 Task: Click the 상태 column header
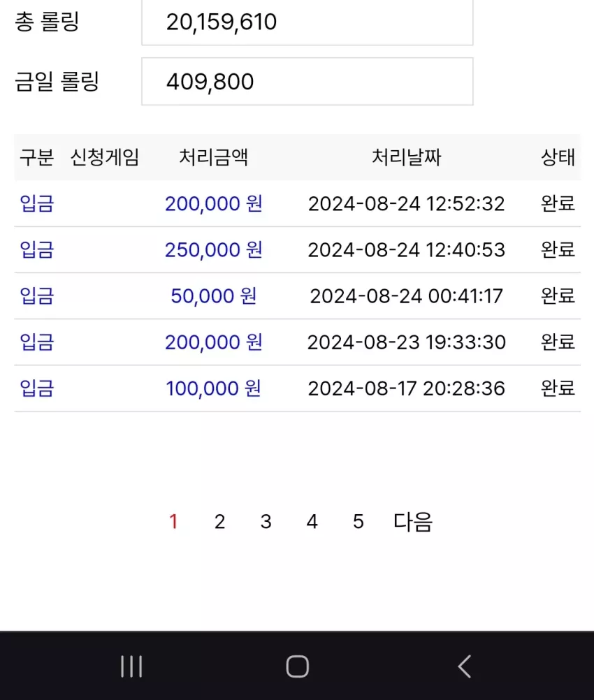[x=558, y=157]
